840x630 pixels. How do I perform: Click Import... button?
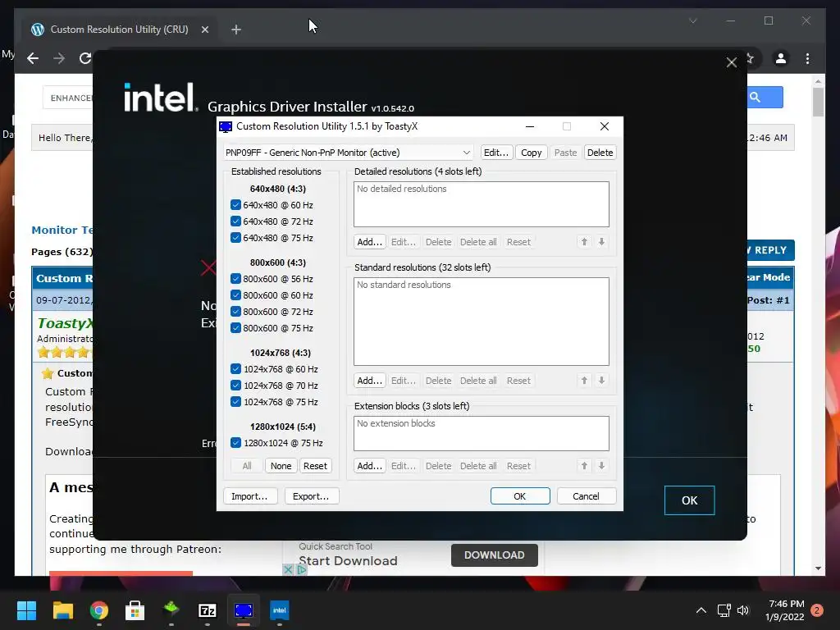tap(249, 496)
